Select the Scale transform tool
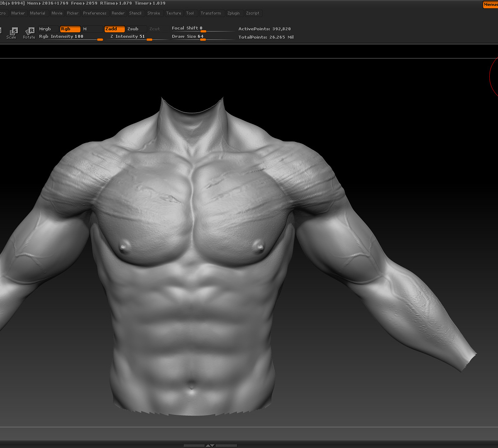Viewport: 498px width, 448px height. point(12,33)
